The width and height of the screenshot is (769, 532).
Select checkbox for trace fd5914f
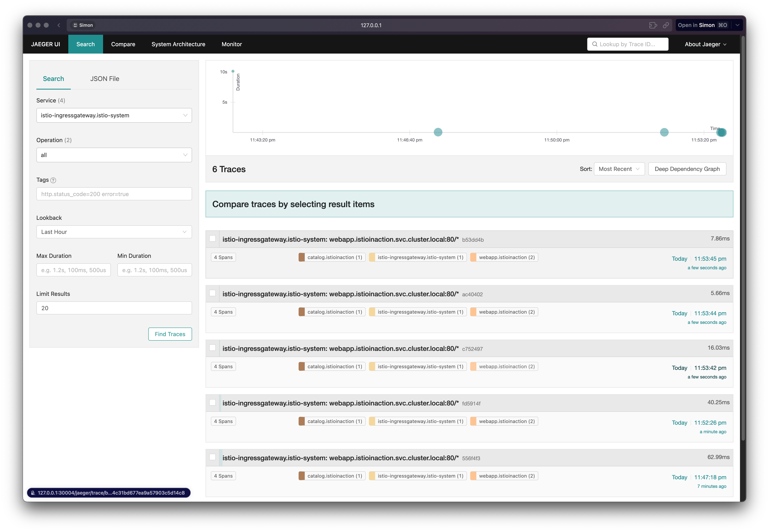tap(212, 403)
